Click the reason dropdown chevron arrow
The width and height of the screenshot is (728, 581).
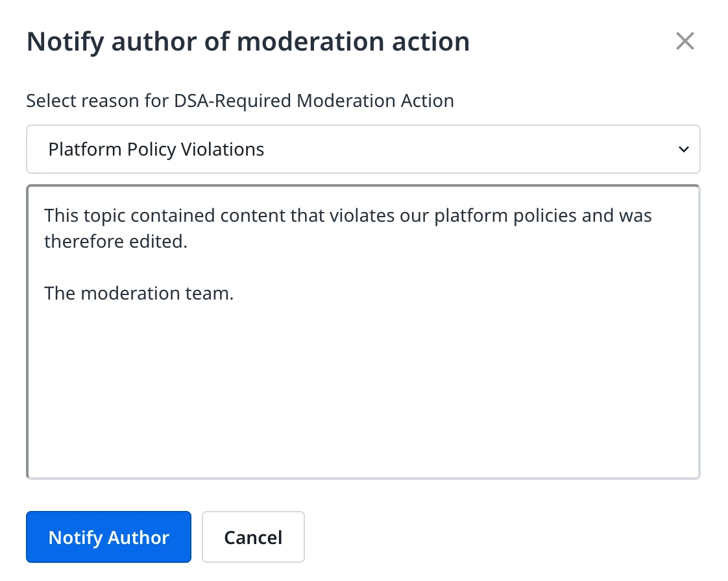pyautogui.click(x=683, y=150)
